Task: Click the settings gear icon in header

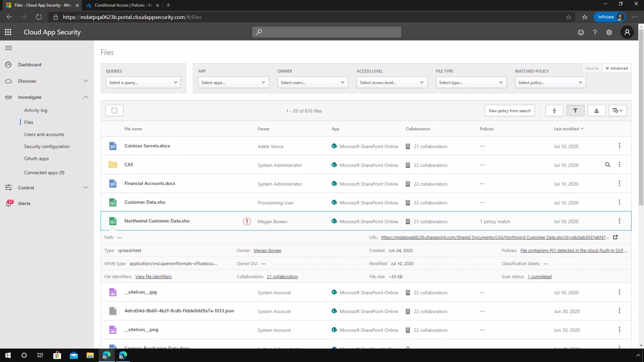Action: (609, 32)
